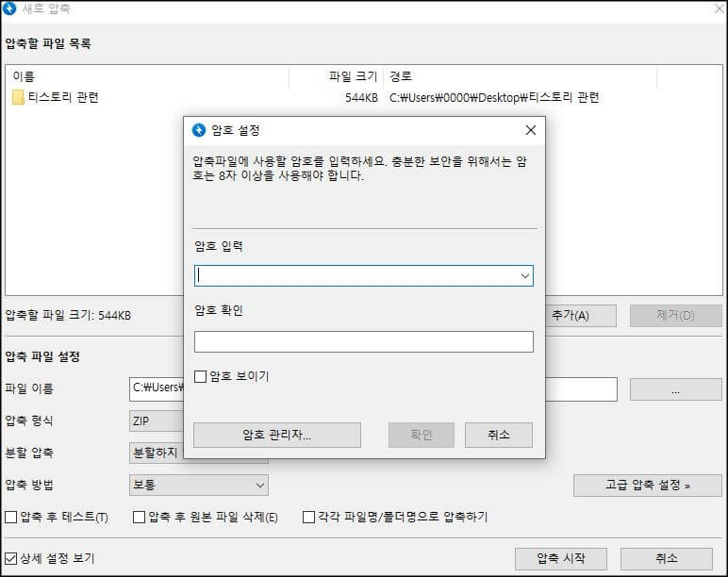
Task: Click the ... browse button for 파일 이름
Action: [x=675, y=388]
